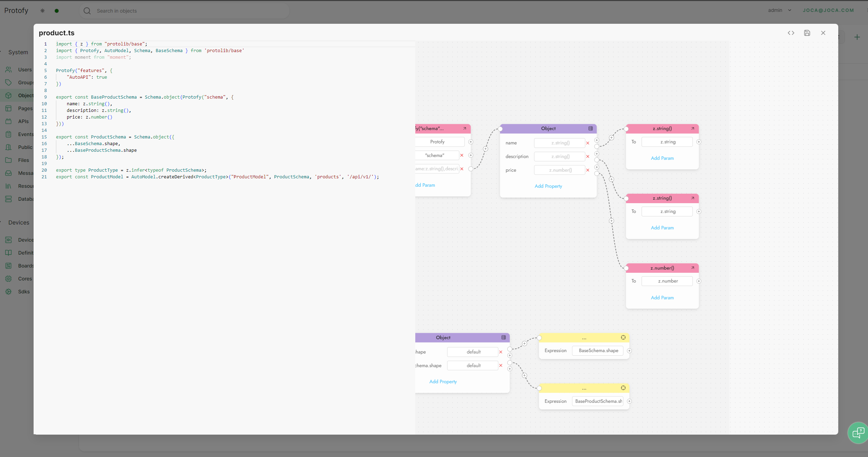This screenshot has width=868, height=457.
Task: Open the admin dropdown menu
Action: 779,10
